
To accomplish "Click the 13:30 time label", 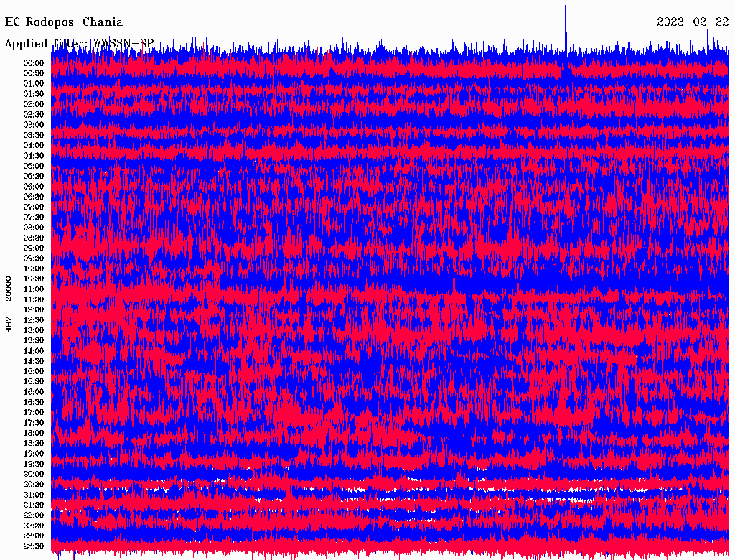I will (x=34, y=340).
